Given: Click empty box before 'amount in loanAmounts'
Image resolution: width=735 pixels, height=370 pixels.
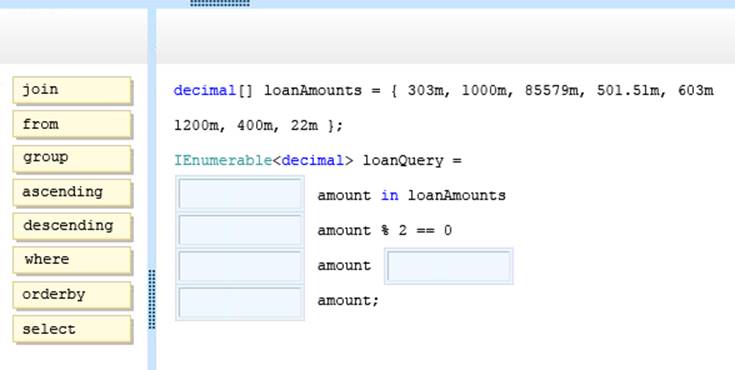Looking at the screenshot, I should point(240,194).
